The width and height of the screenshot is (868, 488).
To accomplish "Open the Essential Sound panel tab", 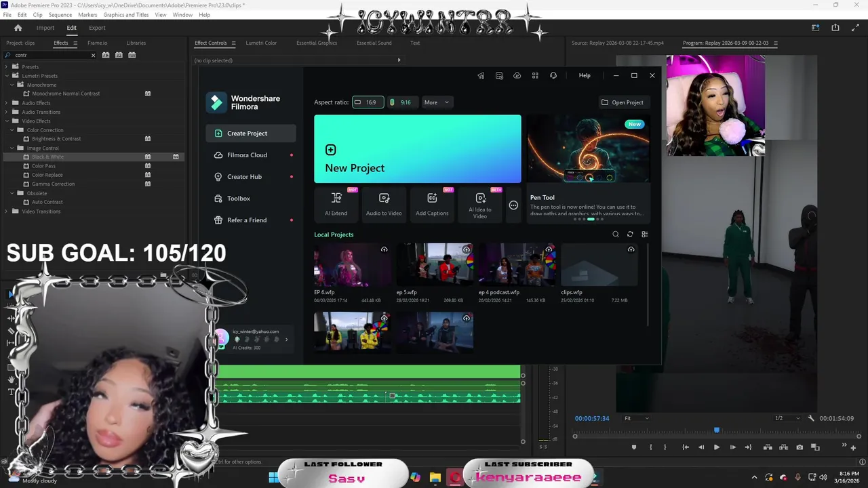I will click(x=374, y=43).
